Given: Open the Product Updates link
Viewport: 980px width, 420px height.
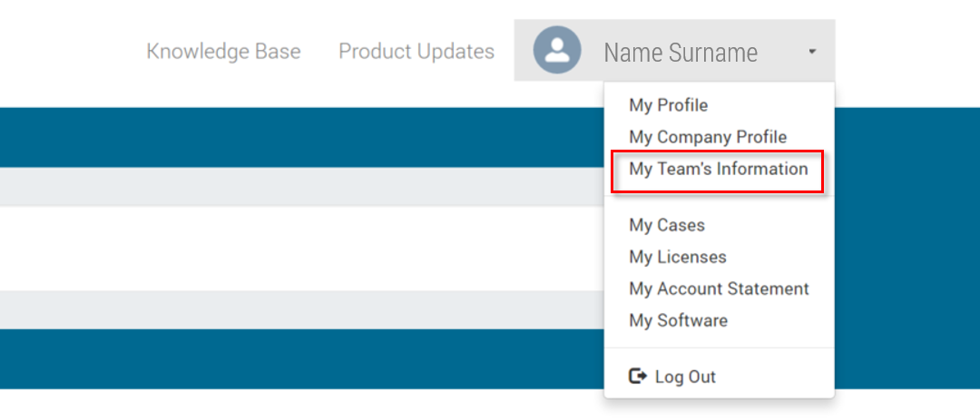Looking at the screenshot, I should tap(416, 52).
